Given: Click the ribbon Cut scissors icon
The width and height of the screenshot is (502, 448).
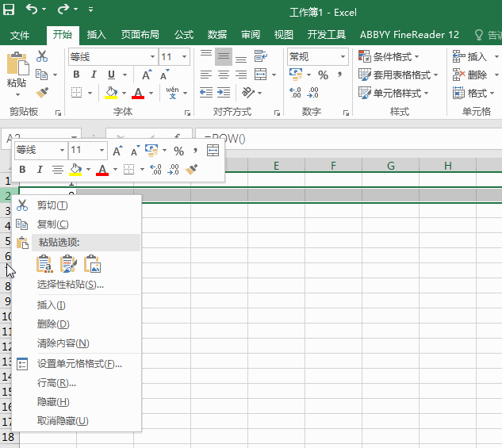Looking at the screenshot, I should 42,56.
